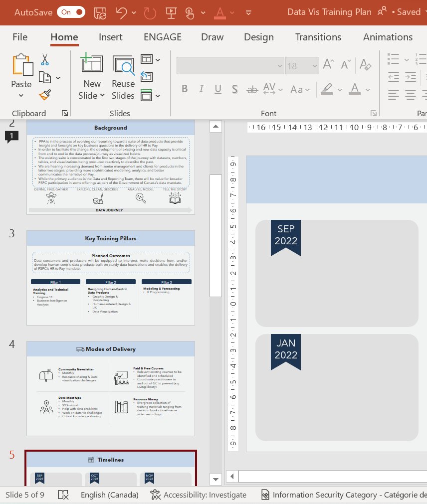The image size is (427, 504).
Task: Start presentation from beginning icon
Action: coord(171,13)
